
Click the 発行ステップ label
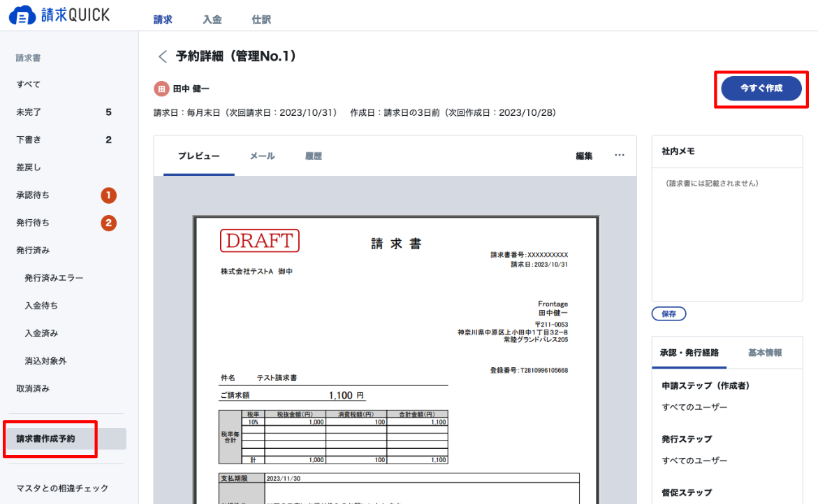[687, 439]
